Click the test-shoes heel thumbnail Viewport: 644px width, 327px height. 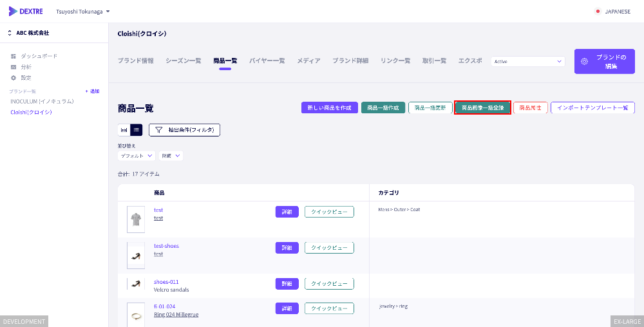[x=136, y=255]
